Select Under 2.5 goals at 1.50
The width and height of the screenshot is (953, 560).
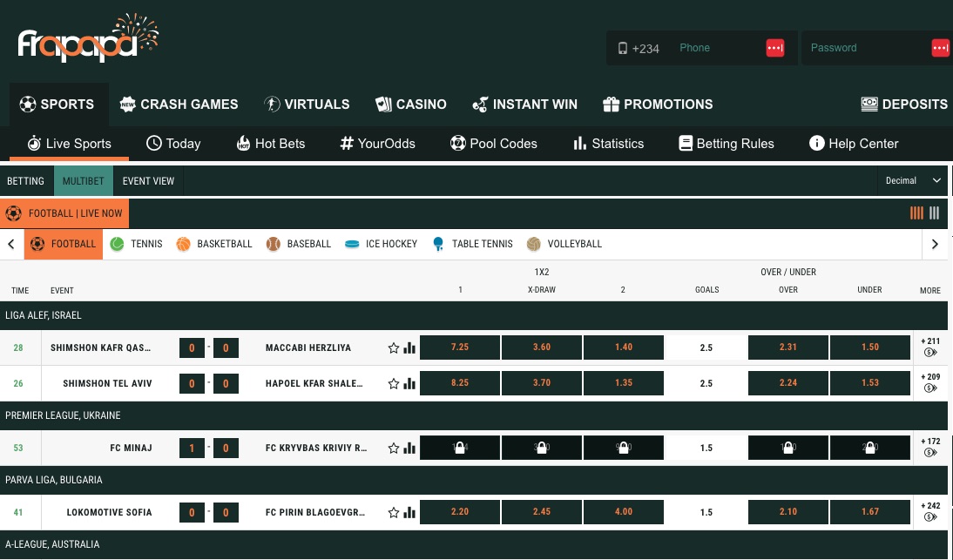(870, 347)
